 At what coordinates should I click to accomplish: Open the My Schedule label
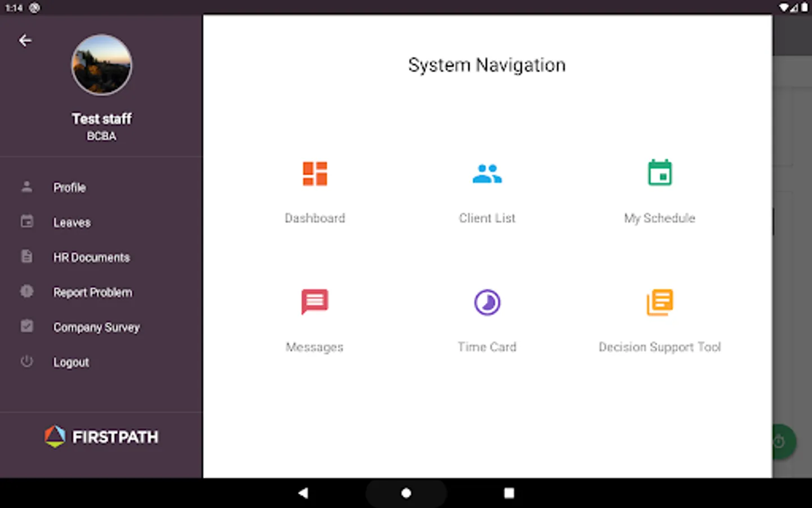coord(660,218)
